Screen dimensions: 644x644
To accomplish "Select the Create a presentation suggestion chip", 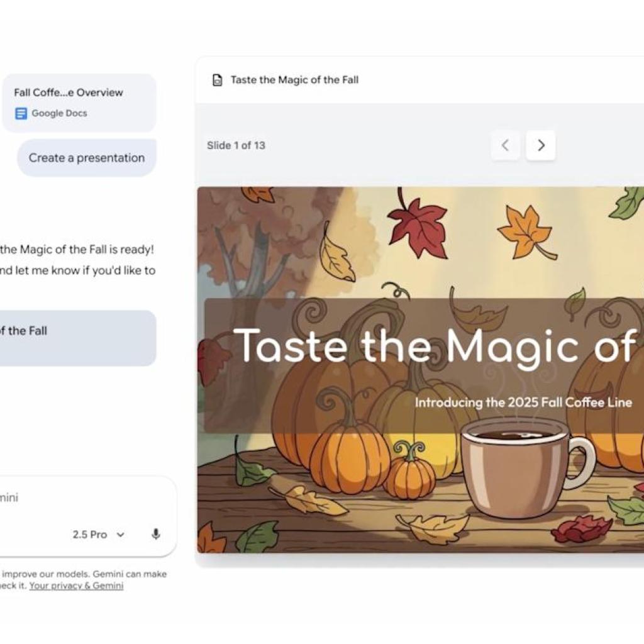I will [x=86, y=158].
